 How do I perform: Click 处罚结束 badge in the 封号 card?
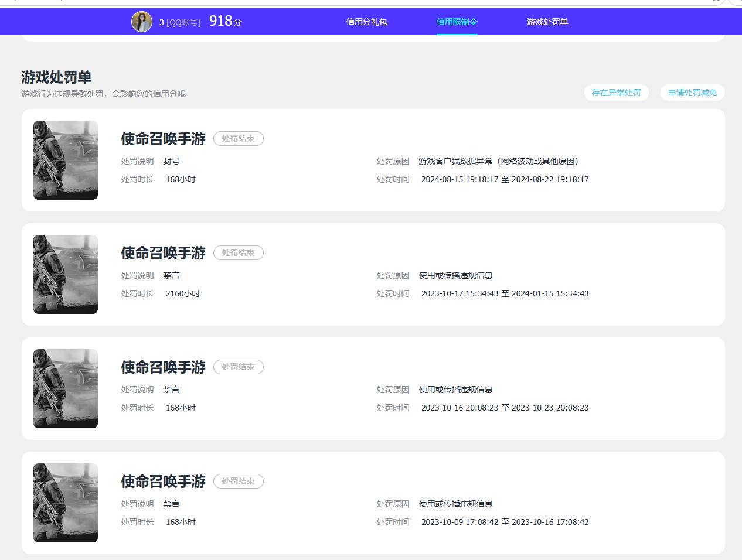(x=238, y=139)
